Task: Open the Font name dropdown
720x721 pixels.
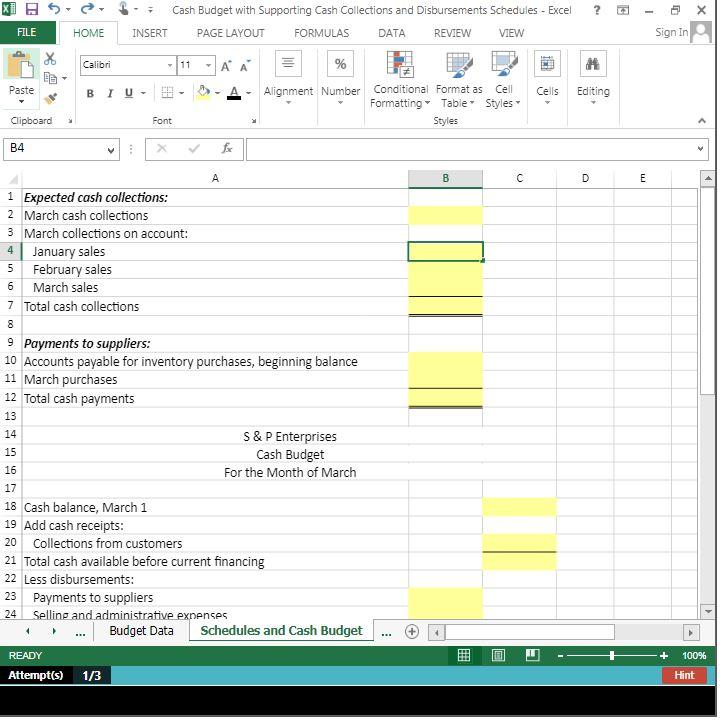Action: (170, 65)
